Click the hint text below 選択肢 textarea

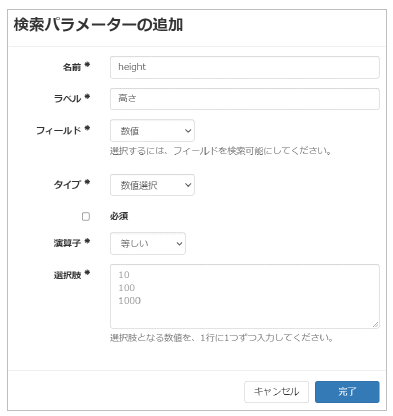click(x=222, y=338)
